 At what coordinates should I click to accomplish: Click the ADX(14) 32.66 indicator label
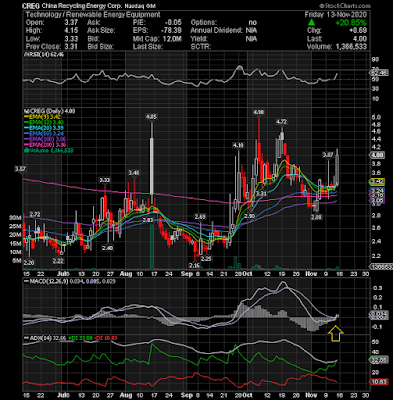pyautogui.click(x=45, y=338)
